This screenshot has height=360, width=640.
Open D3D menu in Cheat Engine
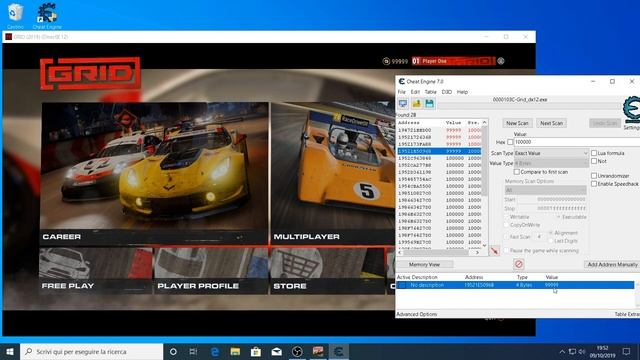(x=447, y=92)
